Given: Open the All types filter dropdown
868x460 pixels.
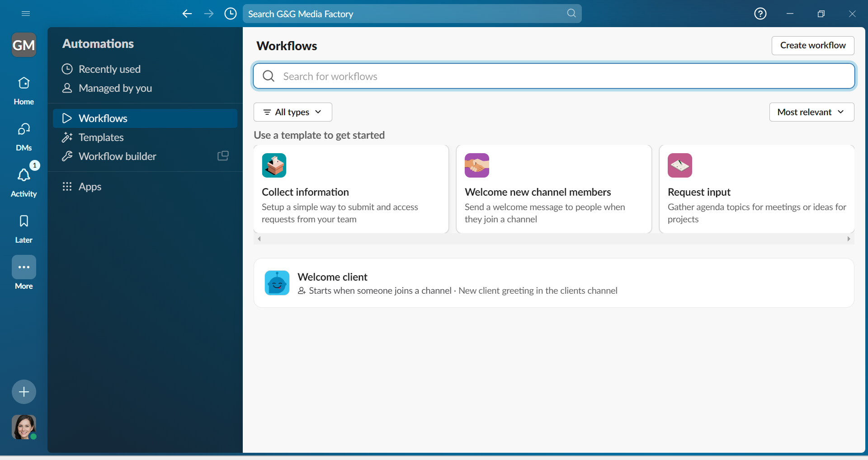Looking at the screenshot, I should 292,112.
